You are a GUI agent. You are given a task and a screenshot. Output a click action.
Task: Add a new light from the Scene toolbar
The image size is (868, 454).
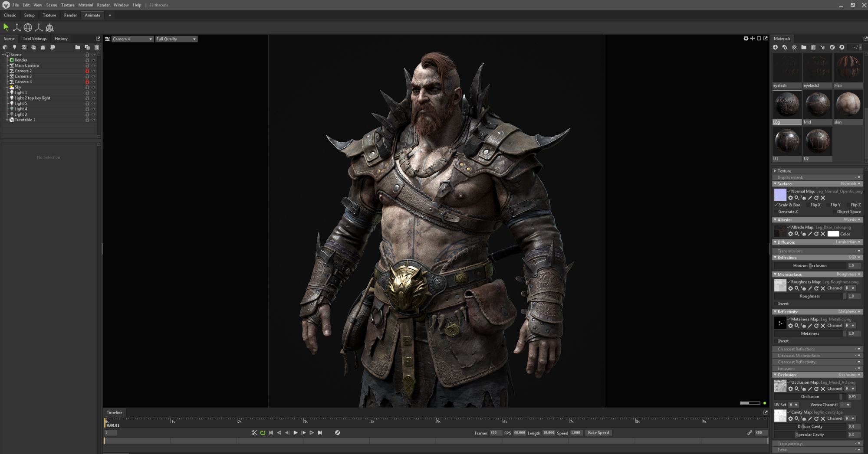pos(14,47)
